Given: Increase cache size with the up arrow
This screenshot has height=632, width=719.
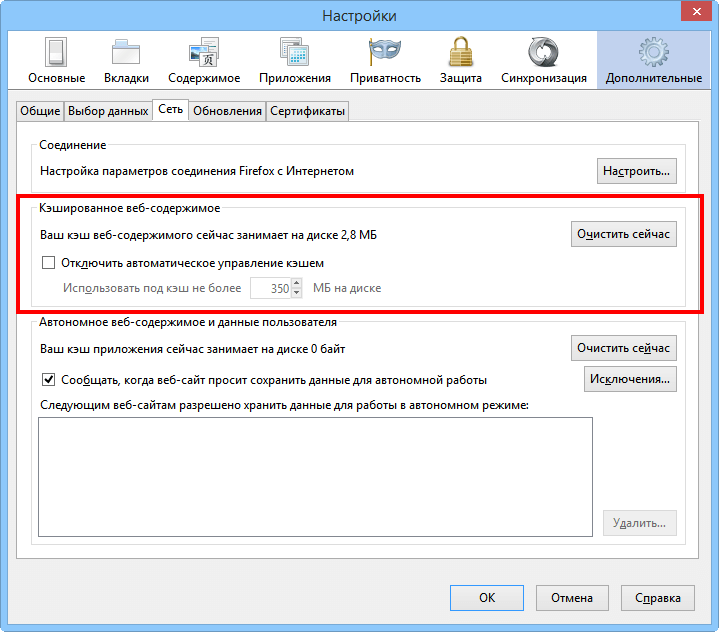Looking at the screenshot, I should pos(297,283).
